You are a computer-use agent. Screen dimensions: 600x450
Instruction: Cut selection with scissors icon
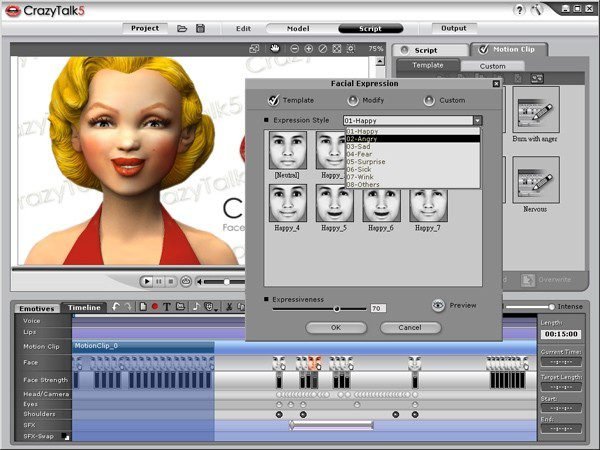pyautogui.click(x=229, y=307)
